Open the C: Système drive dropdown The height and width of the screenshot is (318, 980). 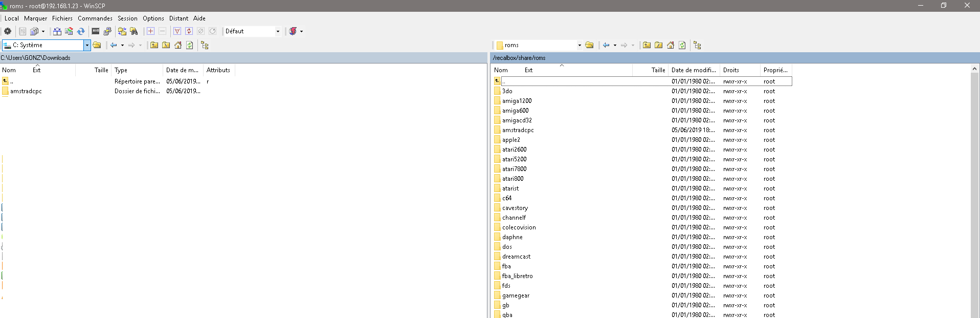[87, 45]
